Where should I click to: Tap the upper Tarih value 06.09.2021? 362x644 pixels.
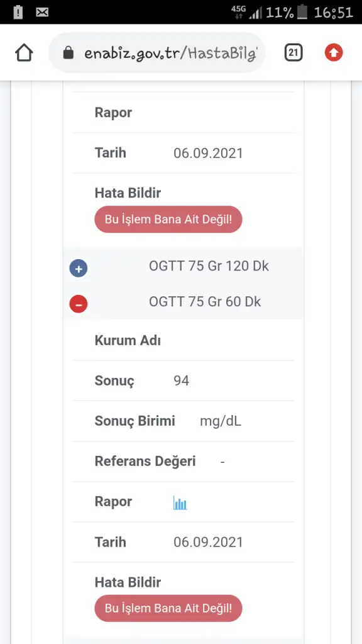[209, 153]
